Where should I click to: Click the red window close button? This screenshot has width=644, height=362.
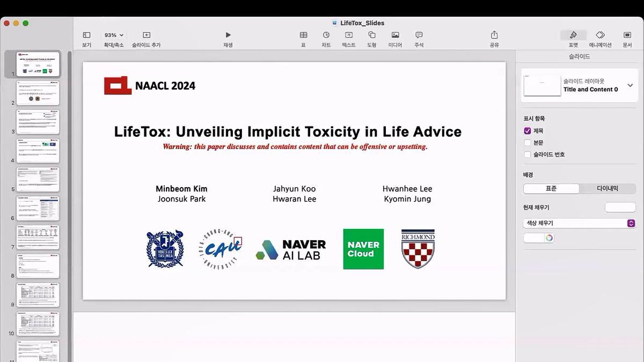[x=6, y=23]
